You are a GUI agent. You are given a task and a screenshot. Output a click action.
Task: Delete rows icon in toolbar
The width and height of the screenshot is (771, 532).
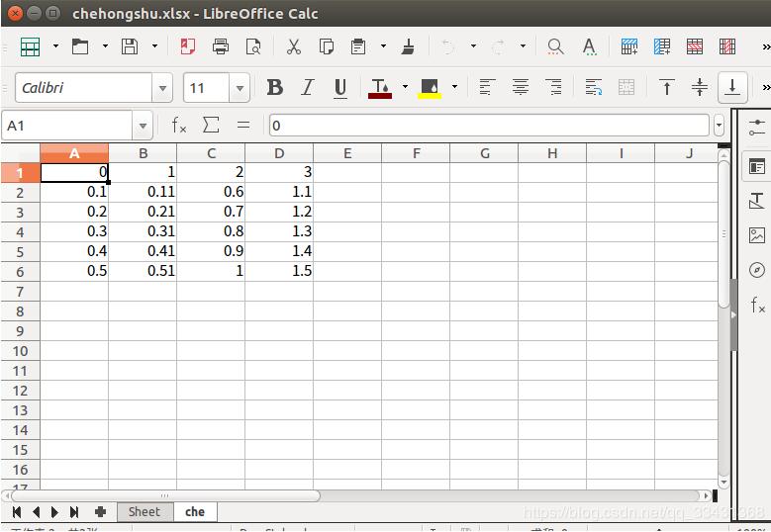coord(695,46)
